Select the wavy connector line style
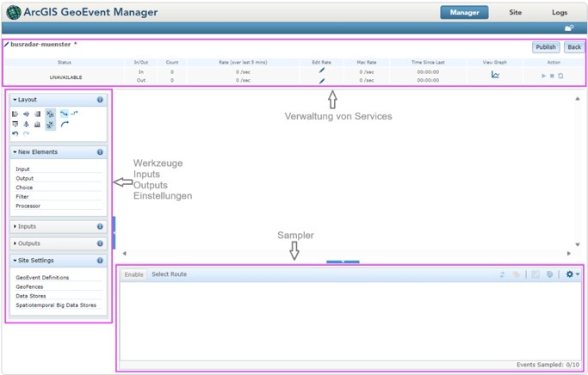The width and height of the screenshot is (588, 375). [x=64, y=114]
